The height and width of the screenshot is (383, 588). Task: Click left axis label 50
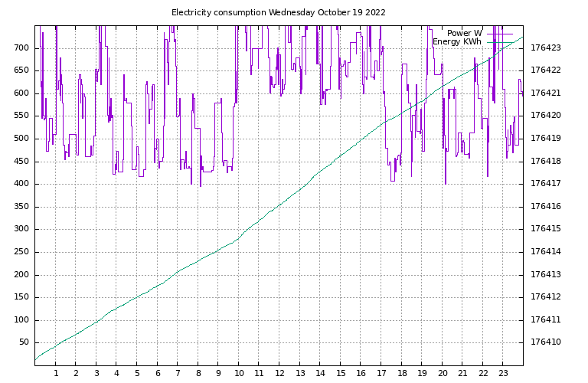pos(24,342)
